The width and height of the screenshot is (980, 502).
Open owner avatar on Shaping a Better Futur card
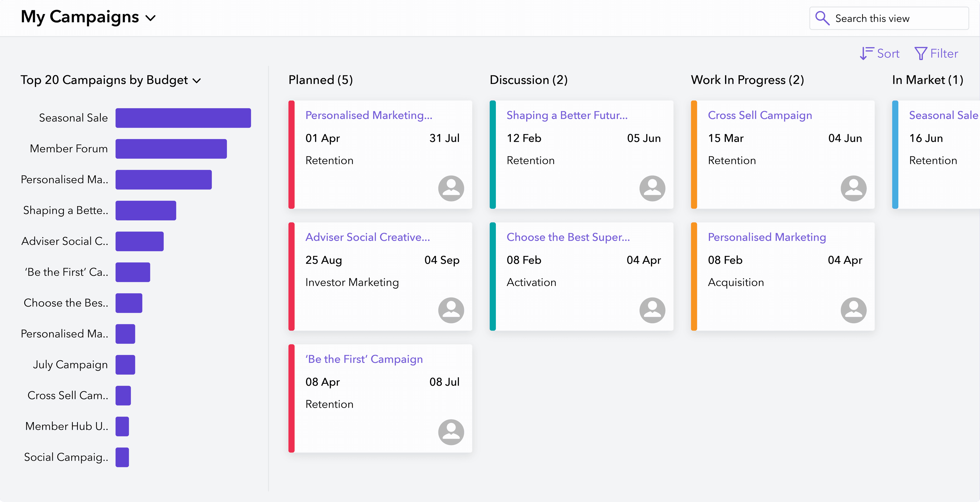point(652,188)
